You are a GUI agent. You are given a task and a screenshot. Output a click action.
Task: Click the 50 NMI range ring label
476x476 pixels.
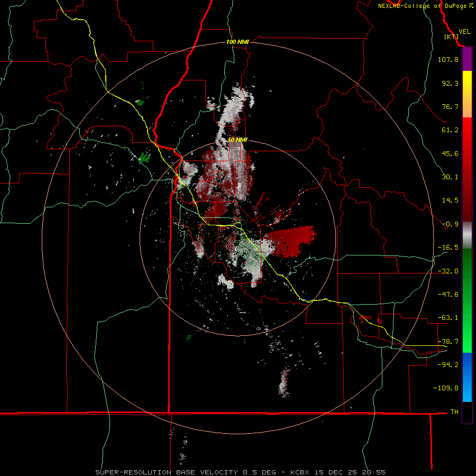point(237,140)
